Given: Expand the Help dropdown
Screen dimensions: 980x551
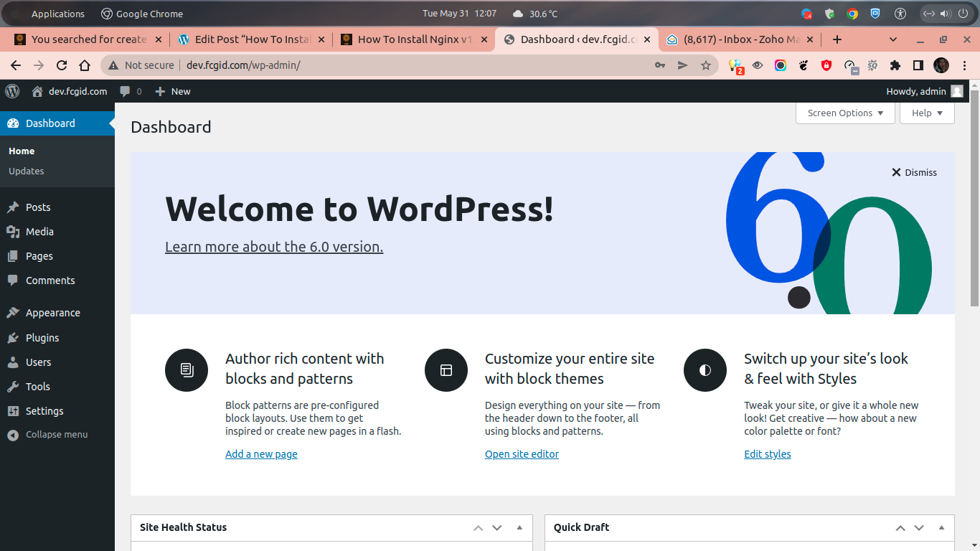Looking at the screenshot, I should (x=927, y=113).
